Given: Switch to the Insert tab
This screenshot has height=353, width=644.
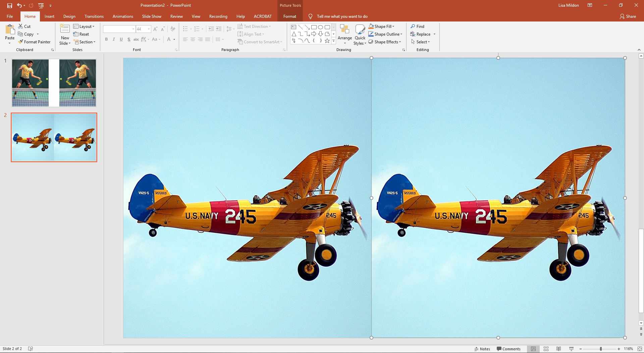Looking at the screenshot, I should pyautogui.click(x=49, y=16).
